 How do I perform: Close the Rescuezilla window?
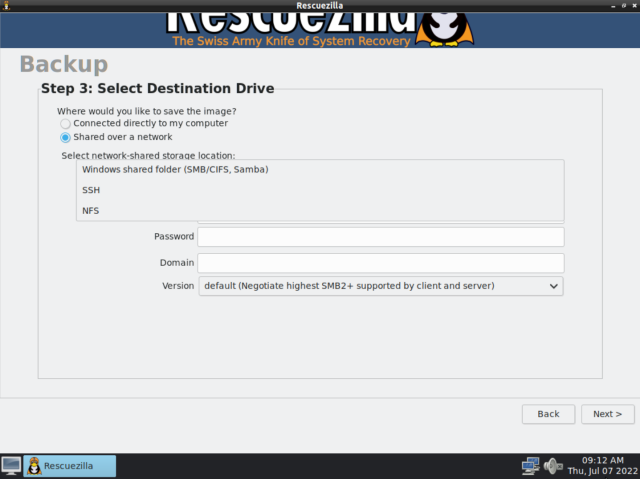[x=634, y=6]
